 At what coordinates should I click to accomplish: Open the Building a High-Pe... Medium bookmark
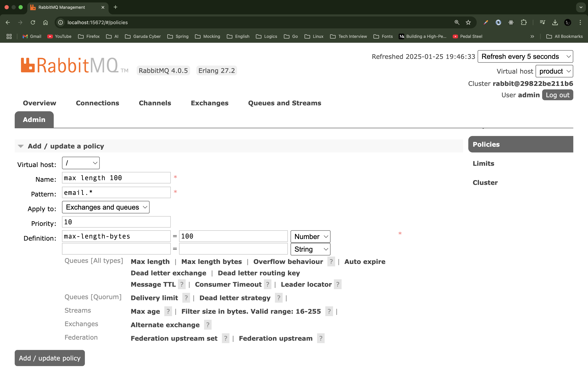pos(423,36)
